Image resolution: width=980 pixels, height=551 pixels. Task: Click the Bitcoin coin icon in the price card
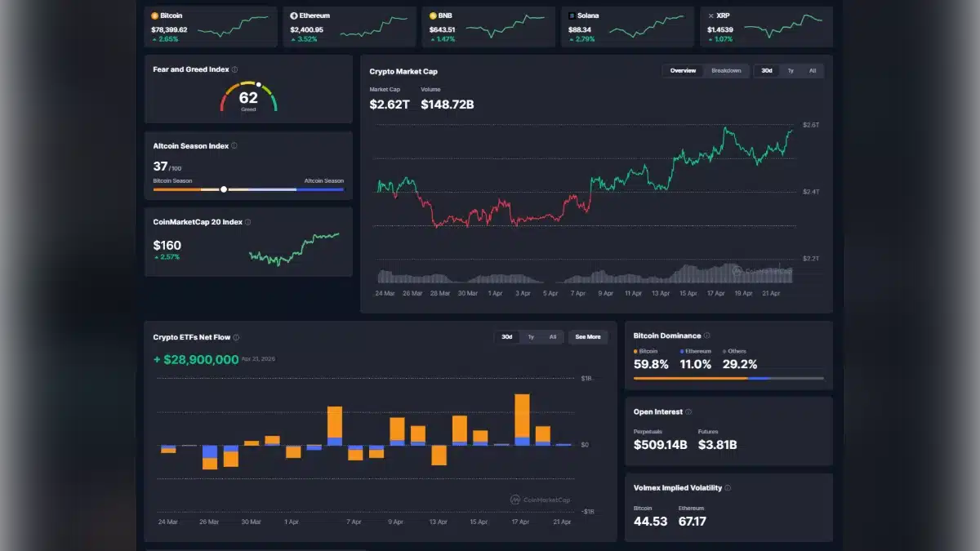pos(154,15)
